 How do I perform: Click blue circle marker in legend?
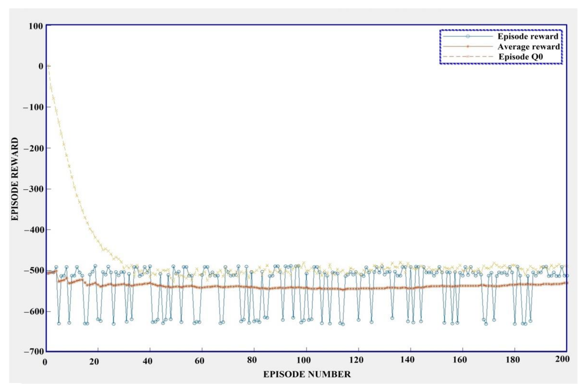tap(468, 36)
